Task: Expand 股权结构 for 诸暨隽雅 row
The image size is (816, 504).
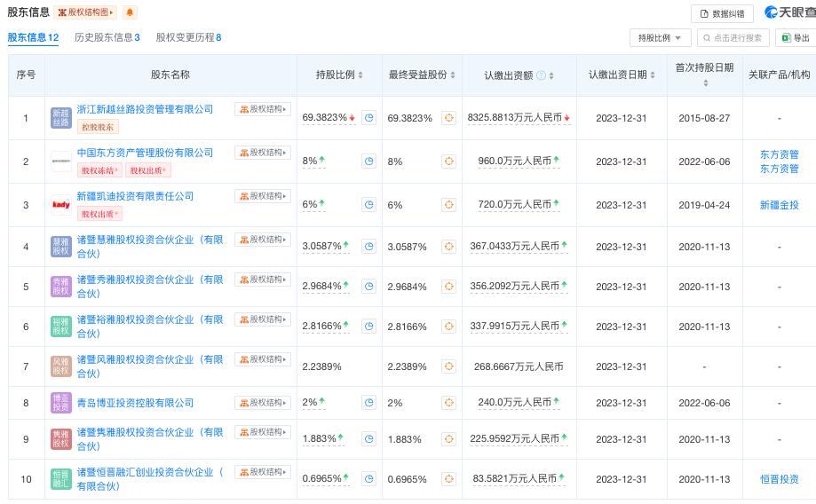Action: pos(263,432)
